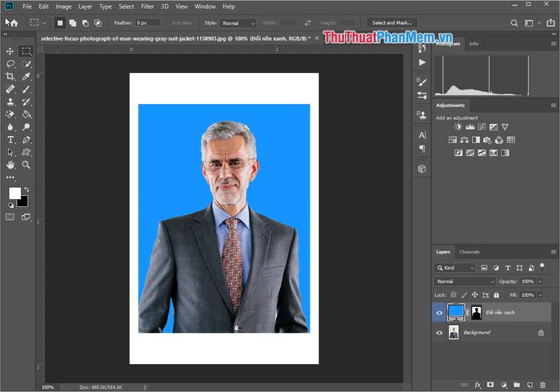Screen dimensions: 560x392
Task: Toggle the Anti-alias checkbox
Action: (167, 23)
